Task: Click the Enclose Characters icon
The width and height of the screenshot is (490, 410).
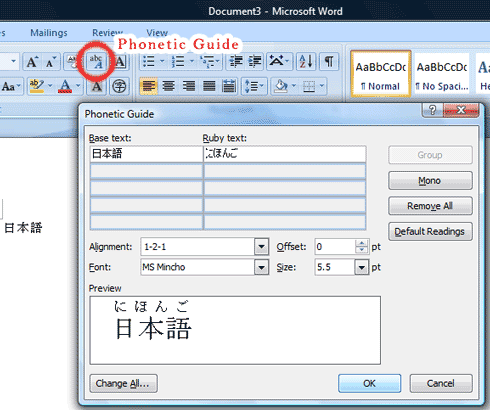Action: tap(119, 87)
